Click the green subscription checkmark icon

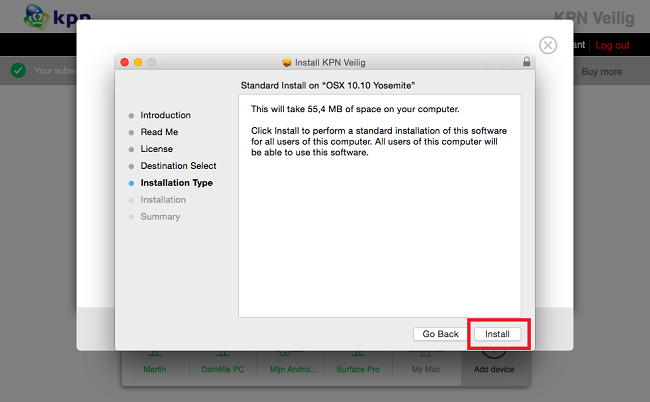tap(17, 71)
